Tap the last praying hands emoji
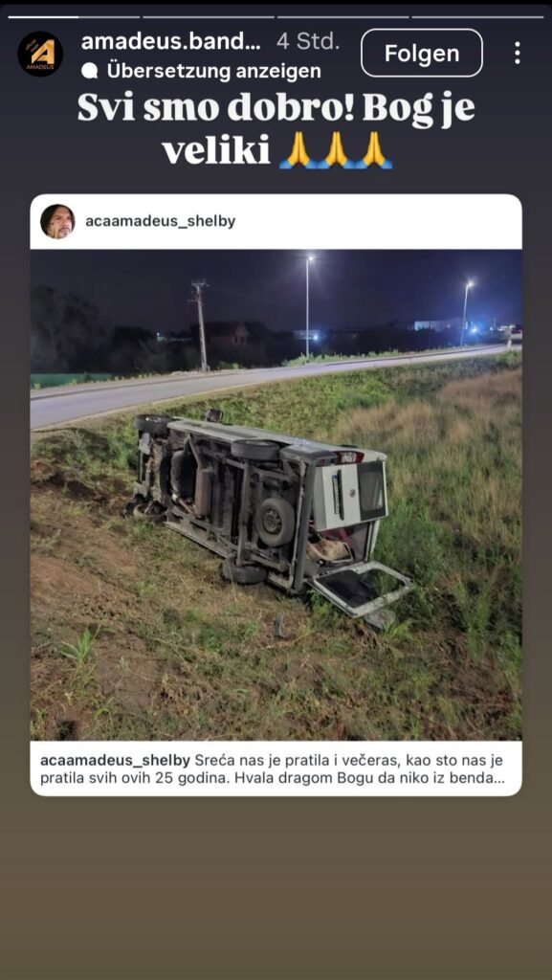The image size is (552, 980). 374,151
